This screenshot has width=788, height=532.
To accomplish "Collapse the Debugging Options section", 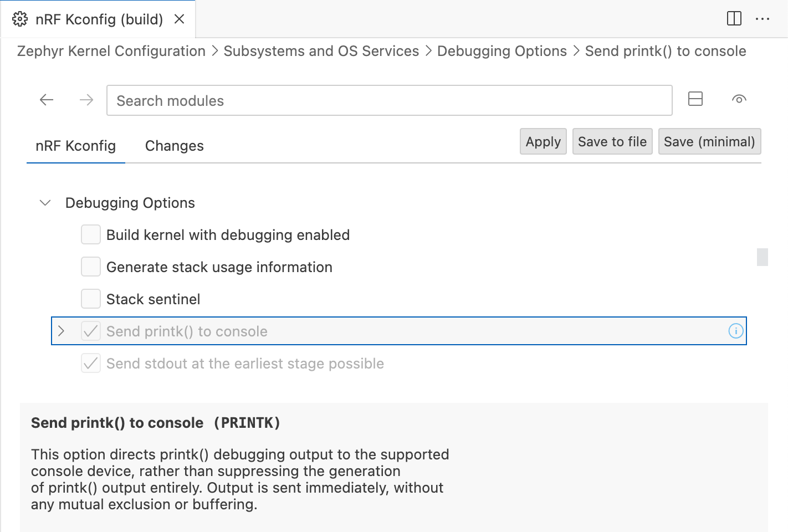I will click(45, 203).
